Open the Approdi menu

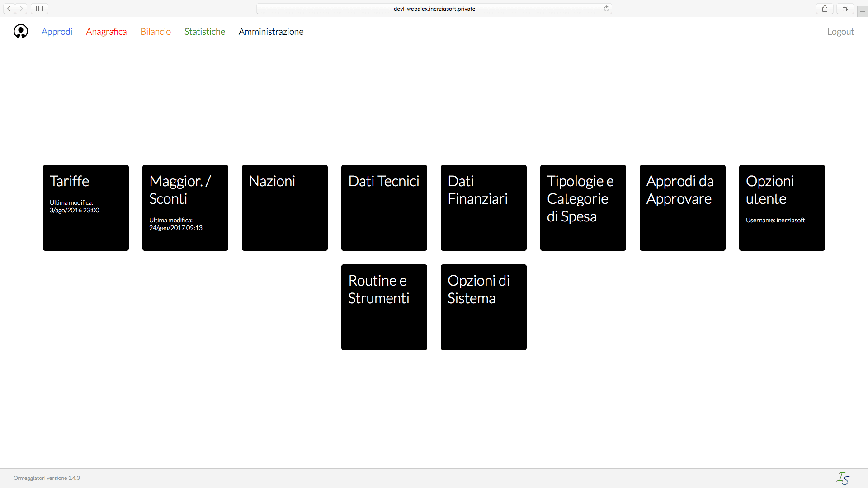[x=57, y=32]
